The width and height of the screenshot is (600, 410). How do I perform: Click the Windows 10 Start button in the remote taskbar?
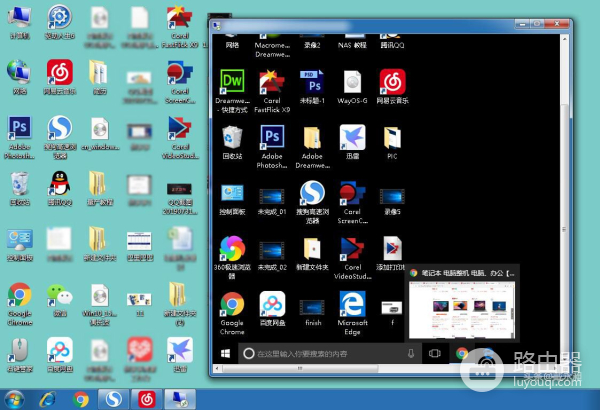click(224, 354)
